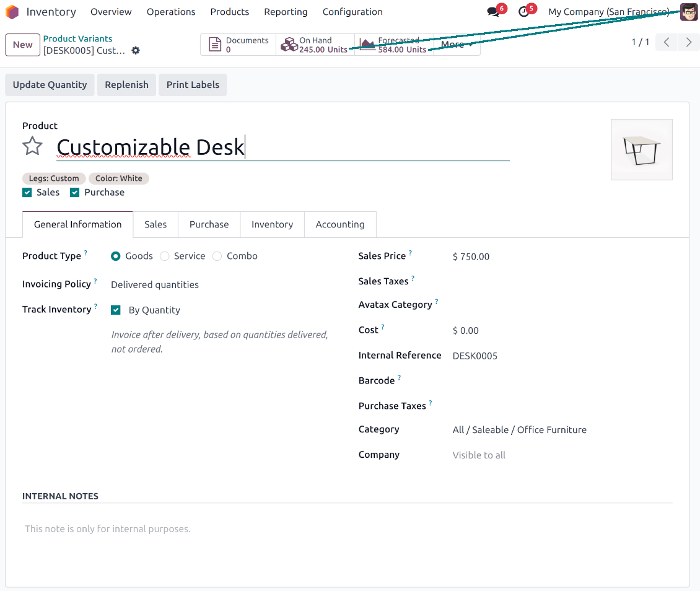Open the Documents smart button
The image size is (700, 591).
click(x=238, y=45)
